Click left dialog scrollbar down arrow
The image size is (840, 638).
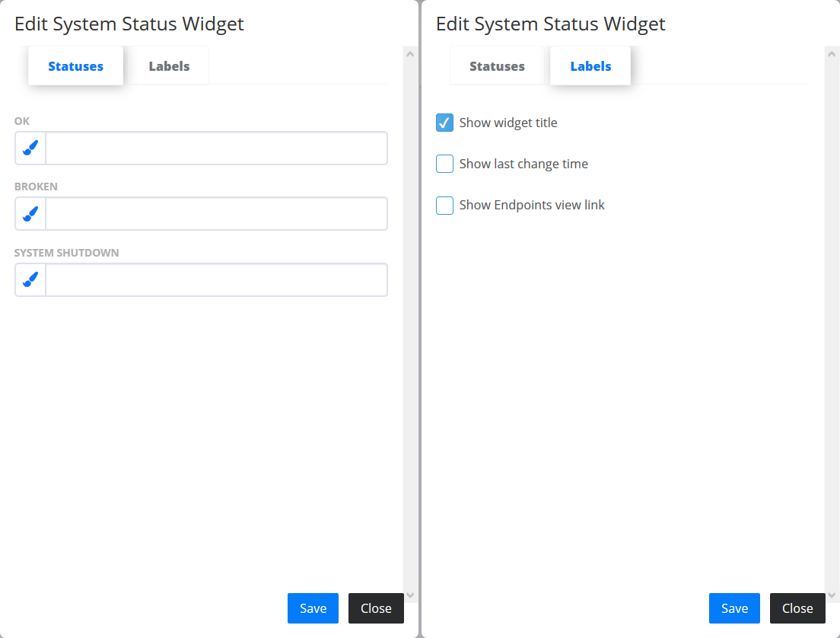[410, 595]
